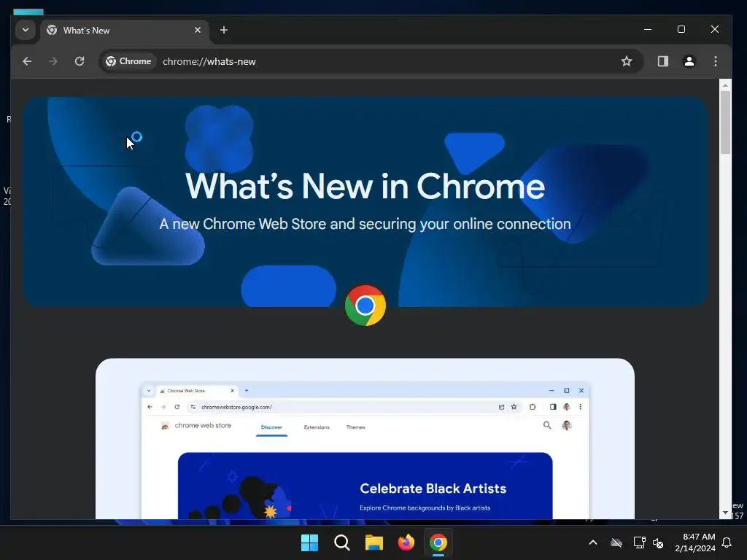Image resolution: width=747 pixels, height=560 pixels.
Task: Click the What's New in Chrome heading
Action: pos(365,186)
